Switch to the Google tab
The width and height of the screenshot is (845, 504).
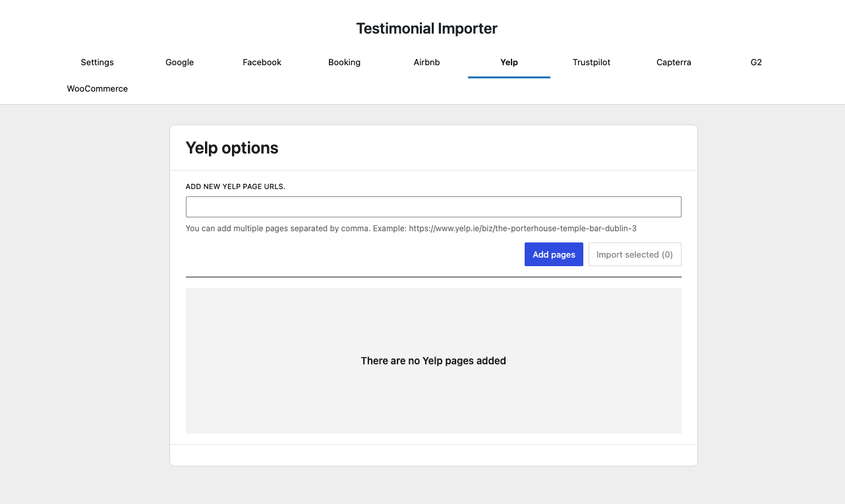click(x=179, y=63)
